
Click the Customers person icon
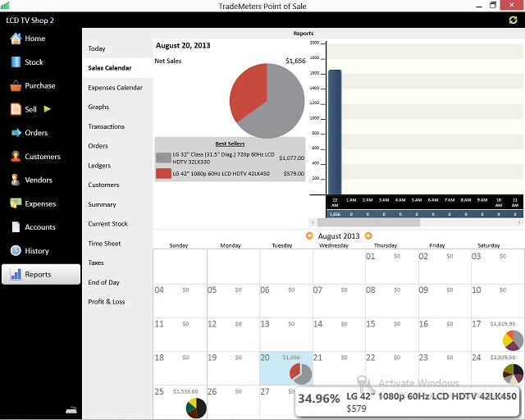(16, 157)
